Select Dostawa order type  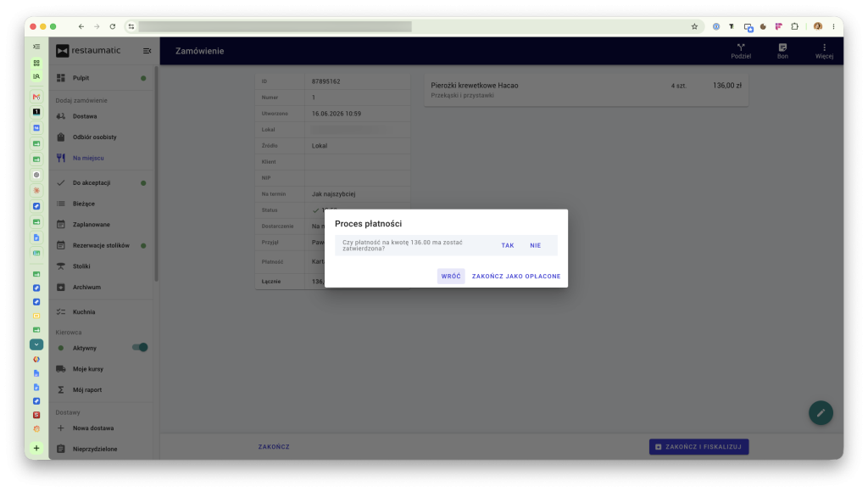(101, 116)
